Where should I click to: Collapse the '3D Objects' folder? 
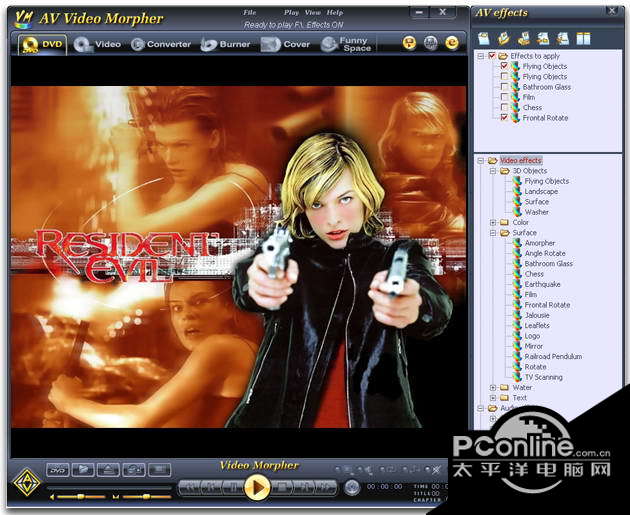(x=493, y=171)
